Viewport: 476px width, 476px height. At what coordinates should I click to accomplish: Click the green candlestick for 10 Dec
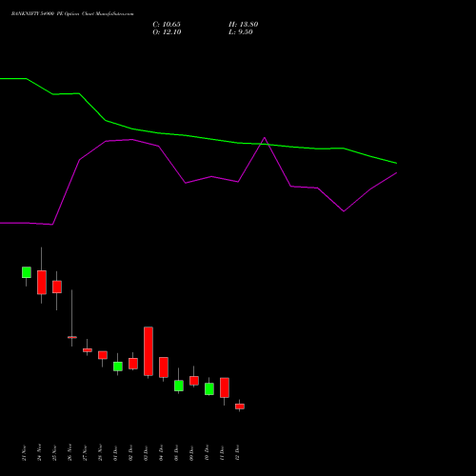coord(209,389)
